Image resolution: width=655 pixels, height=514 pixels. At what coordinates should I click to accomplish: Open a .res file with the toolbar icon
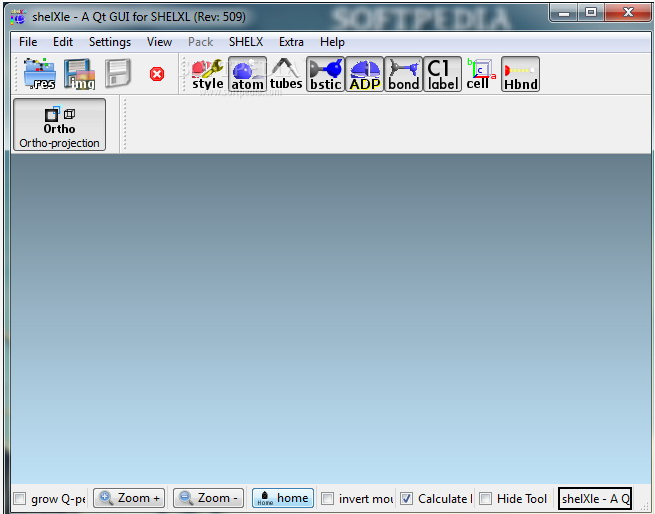pos(39,74)
